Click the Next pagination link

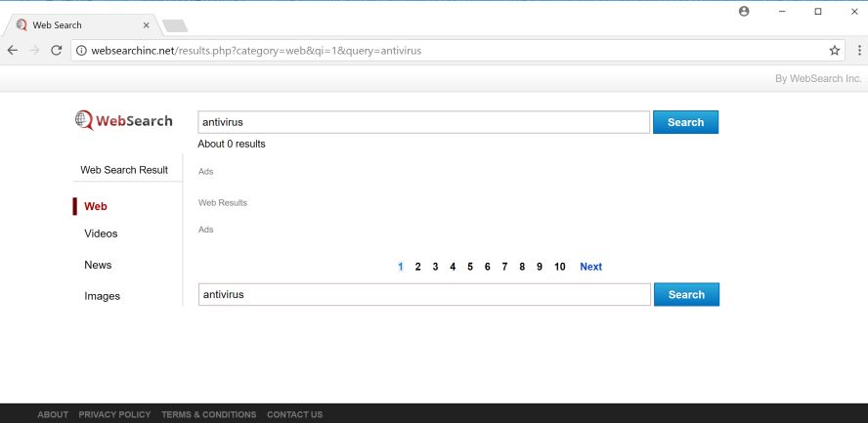click(x=590, y=267)
